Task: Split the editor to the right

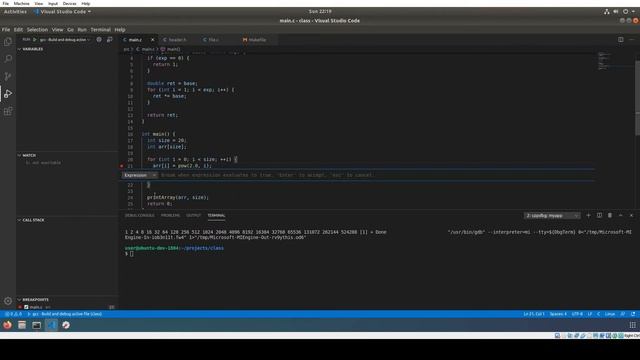Action: [x=620, y=40]
